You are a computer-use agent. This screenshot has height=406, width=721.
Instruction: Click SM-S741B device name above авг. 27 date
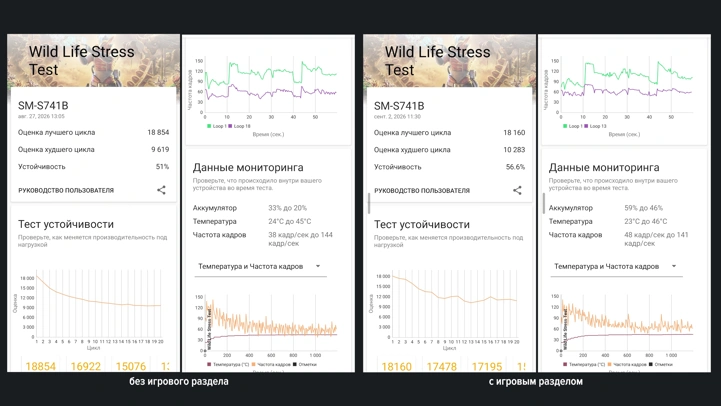tap(43, 105)
